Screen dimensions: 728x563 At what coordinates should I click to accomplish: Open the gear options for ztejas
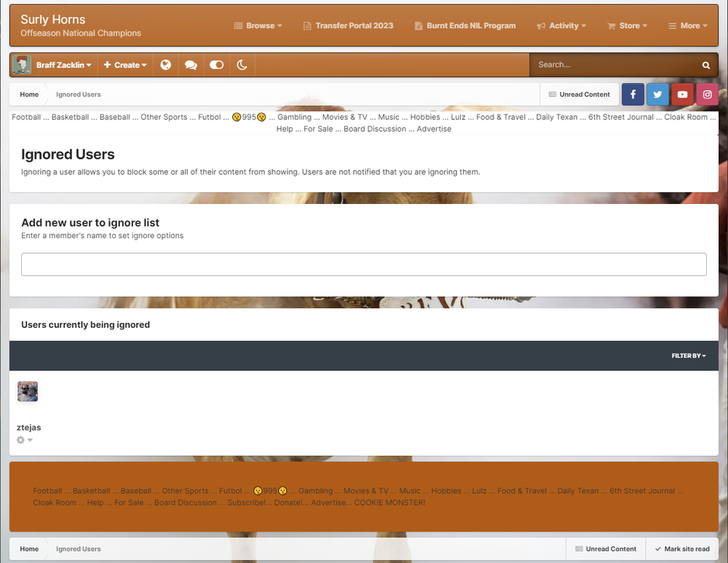tap(24, 440)
